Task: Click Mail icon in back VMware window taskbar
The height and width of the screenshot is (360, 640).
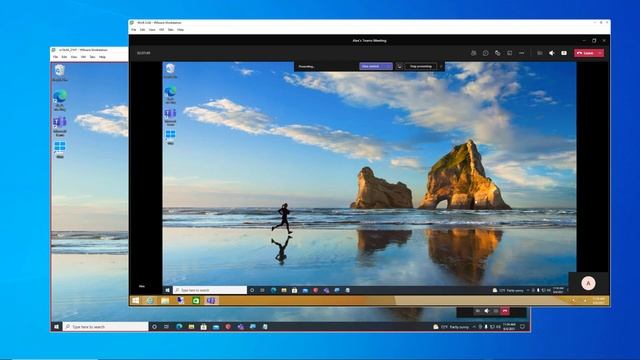Action: coord(216,327)
